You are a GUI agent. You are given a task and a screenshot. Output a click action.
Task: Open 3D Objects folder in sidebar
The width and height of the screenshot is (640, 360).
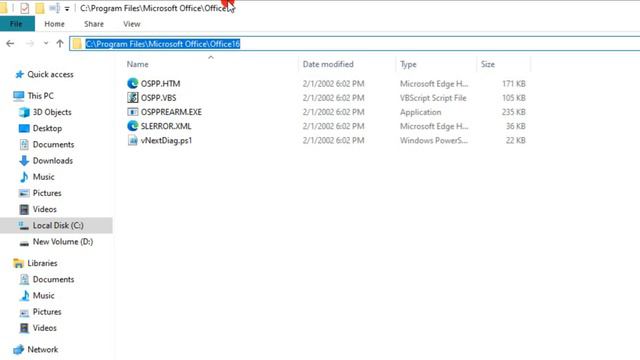[52, 112]
